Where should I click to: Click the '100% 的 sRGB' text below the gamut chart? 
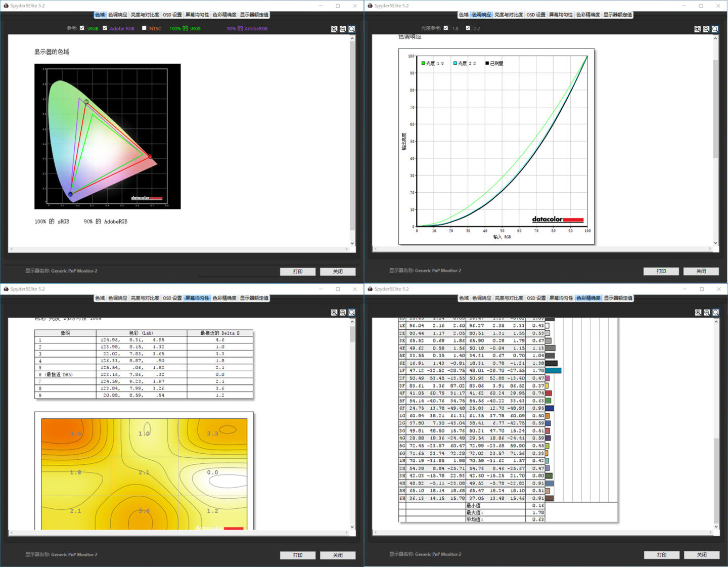click(52, 222)
